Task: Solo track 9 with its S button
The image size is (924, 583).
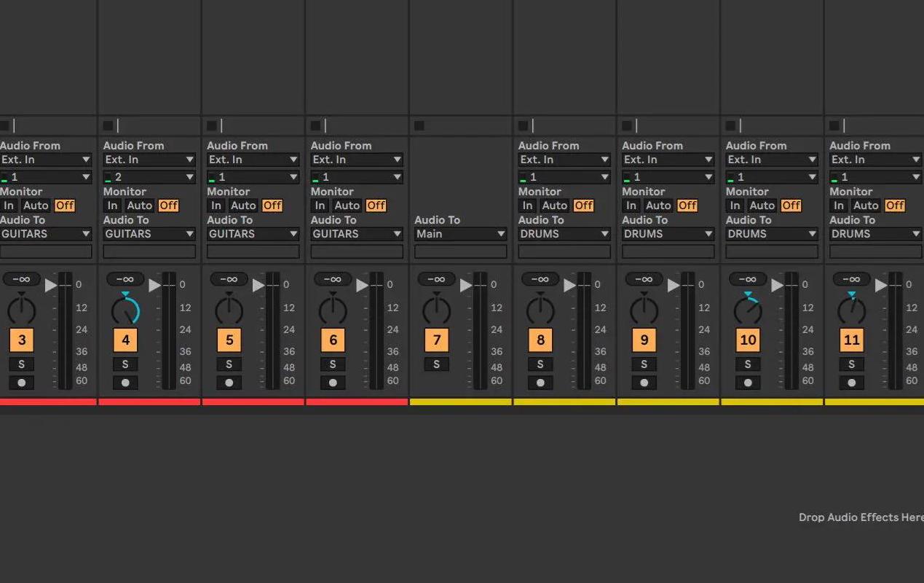Action: point(644,364)
